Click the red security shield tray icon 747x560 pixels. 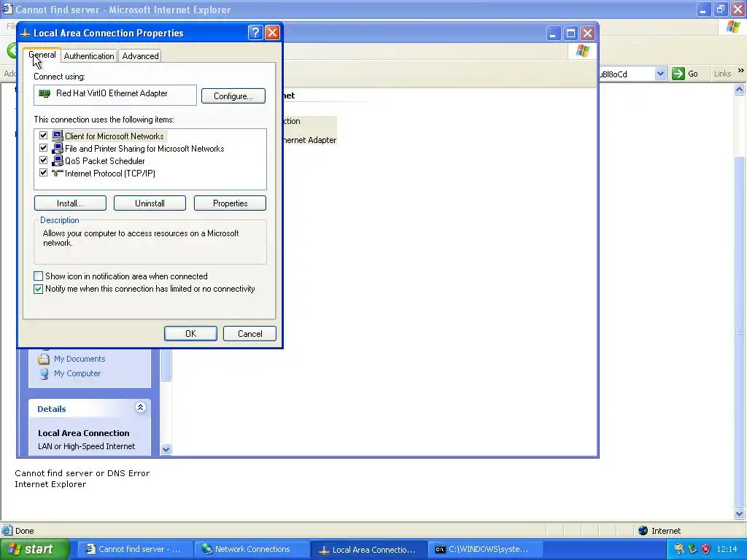point(705,550)
